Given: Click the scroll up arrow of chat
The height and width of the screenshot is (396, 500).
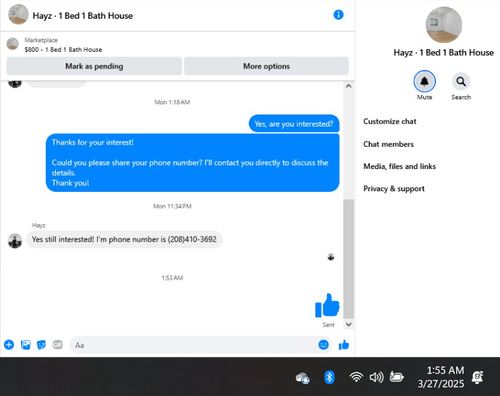Looking at the screenshot, I should [x=349, y=86].
